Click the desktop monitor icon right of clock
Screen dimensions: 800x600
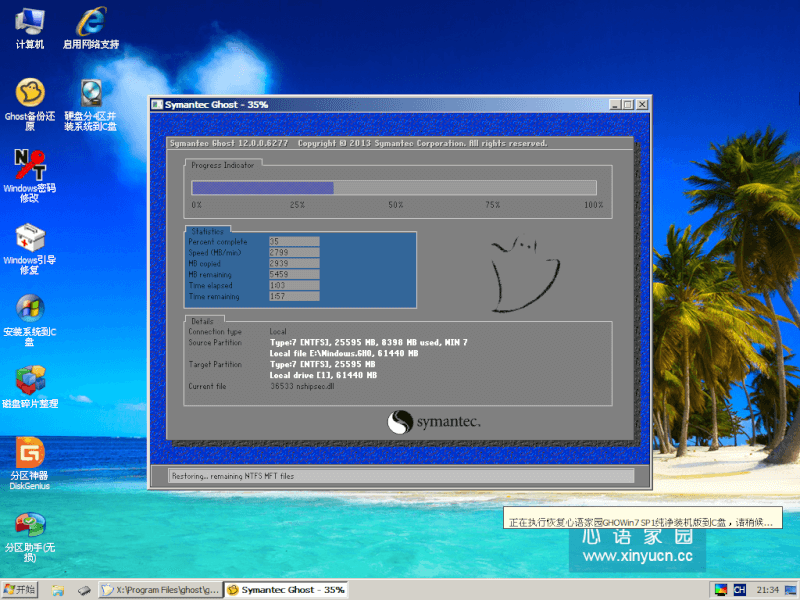tap(791, 590)
